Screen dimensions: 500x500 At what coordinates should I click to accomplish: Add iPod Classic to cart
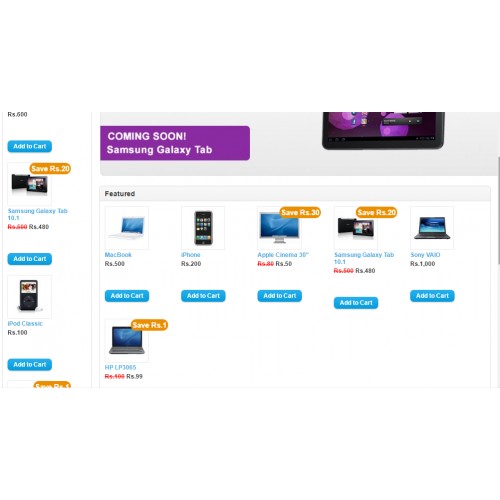[30, 364]
